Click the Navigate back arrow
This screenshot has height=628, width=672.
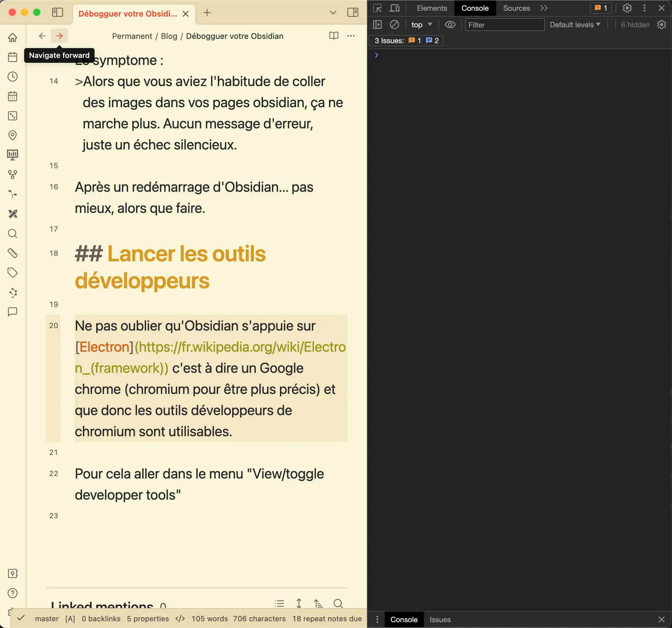[42, 36]
